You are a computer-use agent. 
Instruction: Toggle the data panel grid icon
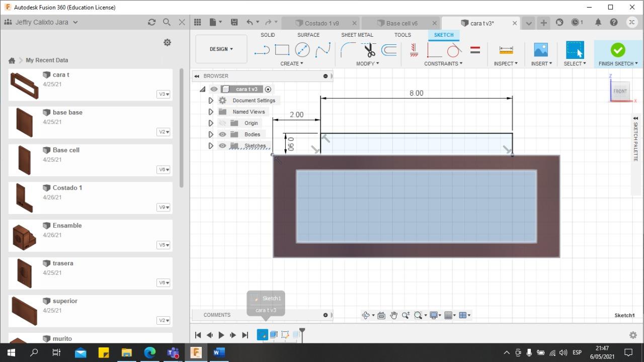tap(198, 22)
